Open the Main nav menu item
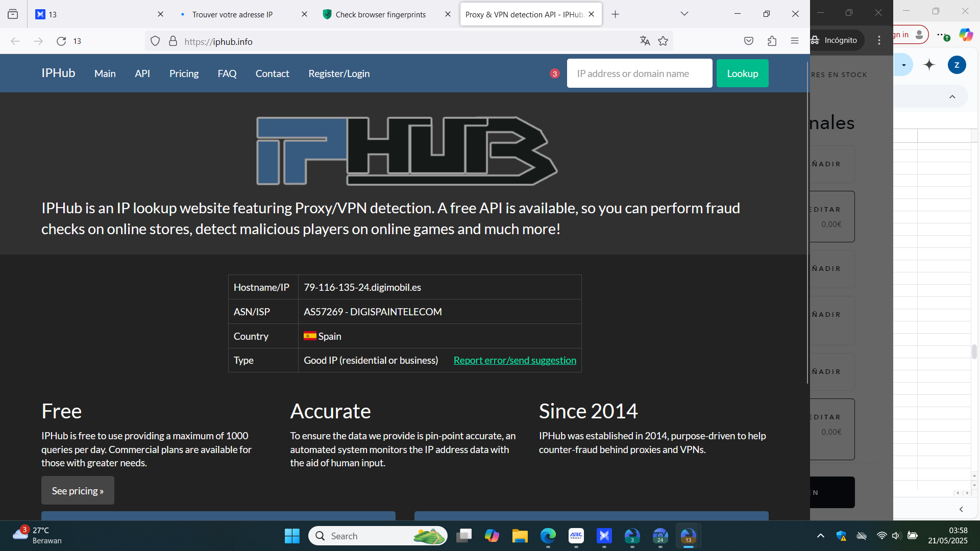The image size is (980, 551). (105, 73)
